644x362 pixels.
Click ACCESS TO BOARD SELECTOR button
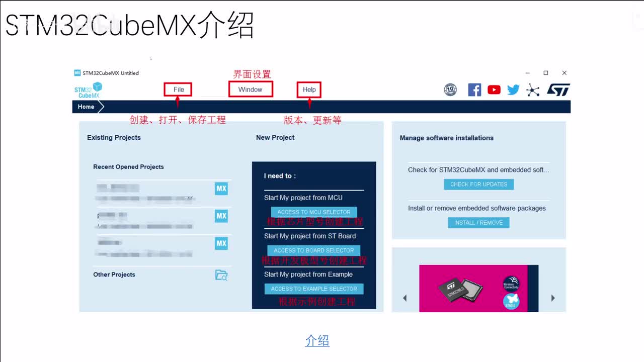coord(314,250)
